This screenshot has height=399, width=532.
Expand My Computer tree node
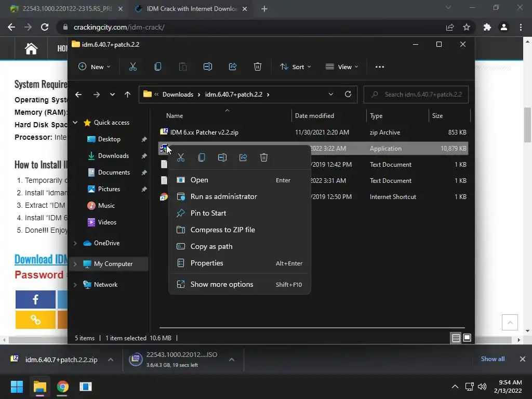pyautogui.click(x=75, y=263)
